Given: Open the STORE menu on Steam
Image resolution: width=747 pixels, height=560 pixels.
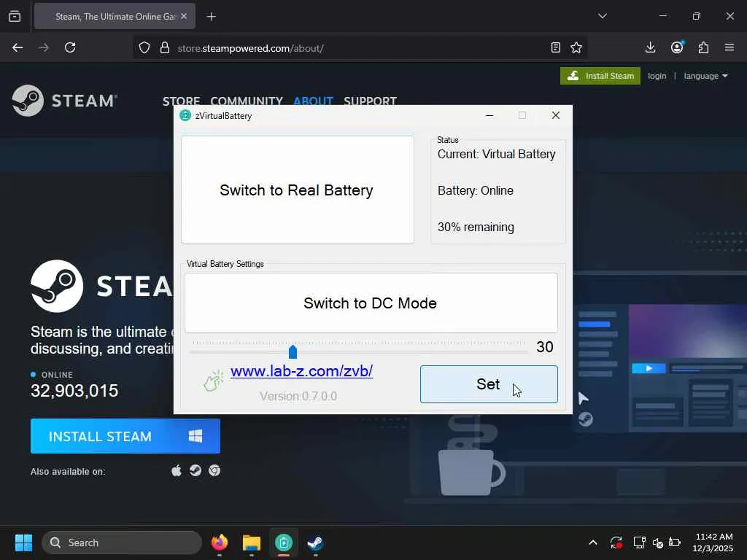Looking at the screenshot, I should [x=181, y=101].
